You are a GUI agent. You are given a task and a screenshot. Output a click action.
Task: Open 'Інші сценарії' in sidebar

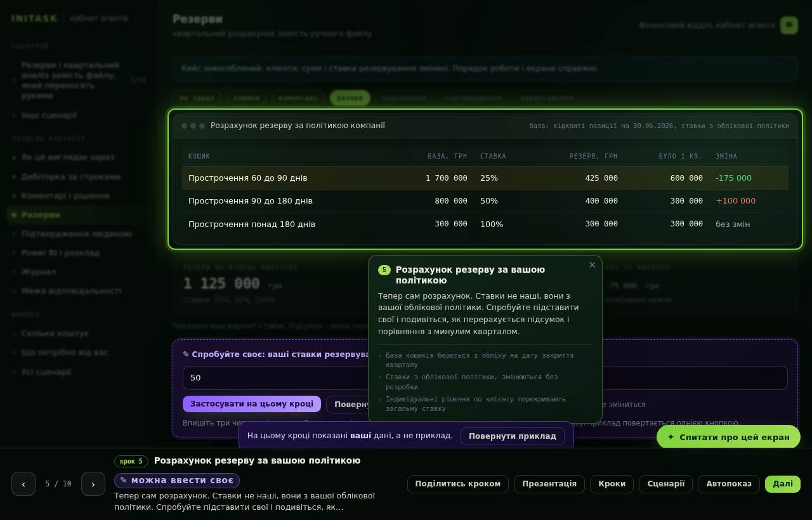point(49,115)
